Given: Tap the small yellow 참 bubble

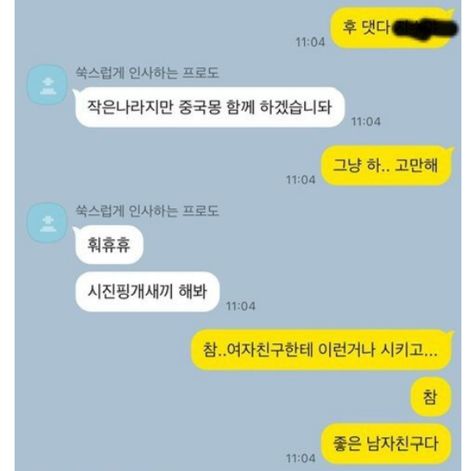Looking at the screenshot, I should pyautogui.click(x=431, y=396).
